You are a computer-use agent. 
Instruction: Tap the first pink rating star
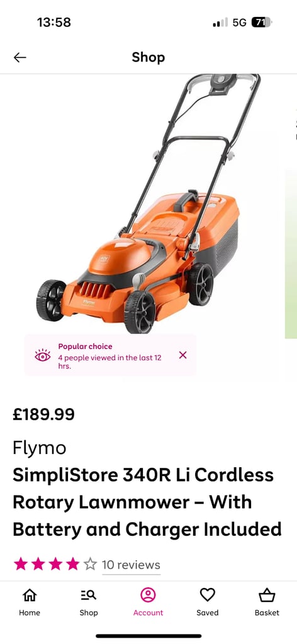point(21,564)
